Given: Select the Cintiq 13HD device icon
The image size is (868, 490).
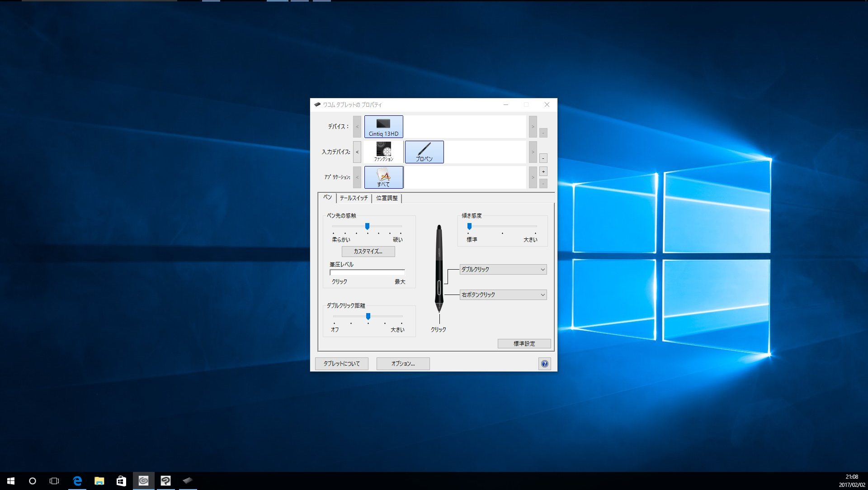Looking at the screenshot, I should point(383,127).
